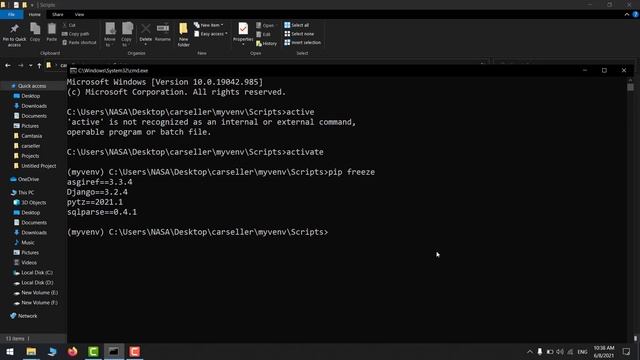
Task: Click Paste shortcut command
Action: click(79, 42)
